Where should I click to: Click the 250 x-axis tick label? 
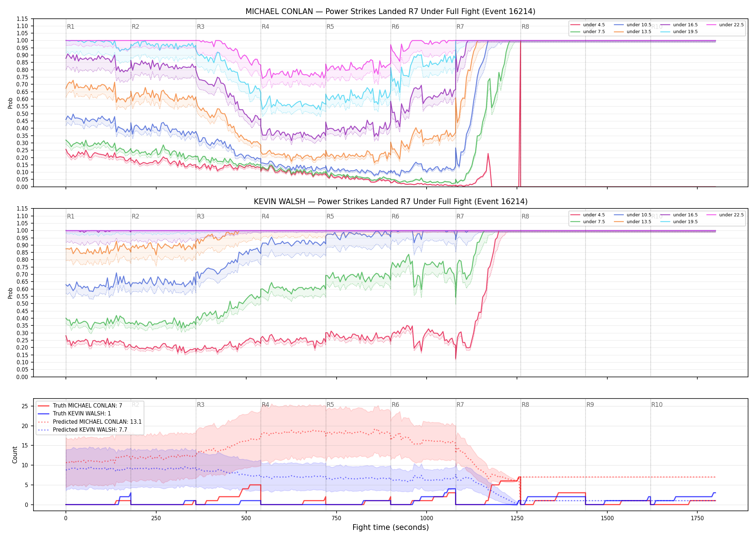[x=156, y=518]
